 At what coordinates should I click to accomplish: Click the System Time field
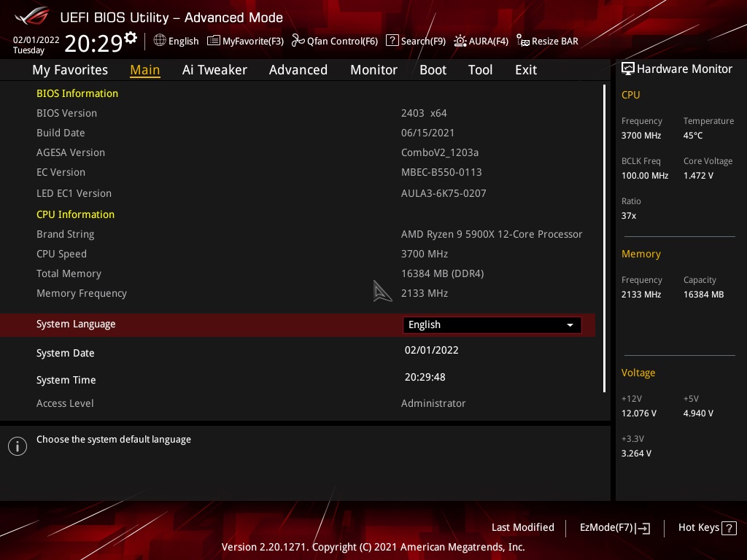[x=425, y=377]
